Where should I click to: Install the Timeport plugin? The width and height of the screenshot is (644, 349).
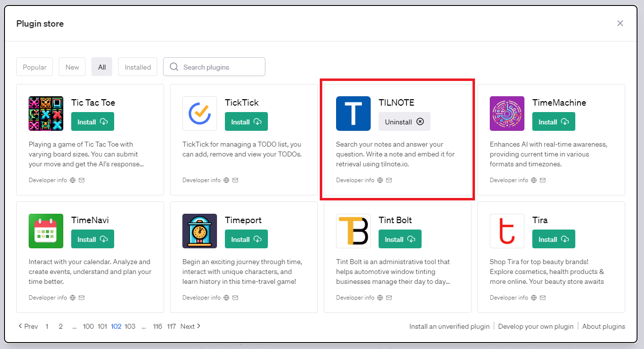(x=246, y=239)
